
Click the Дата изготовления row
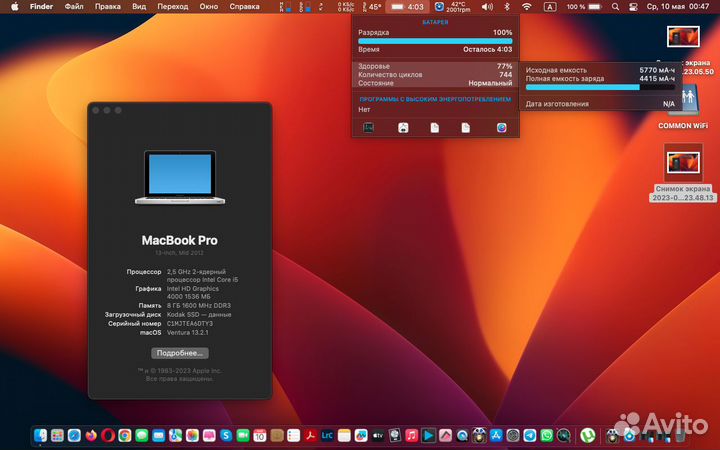600,104
